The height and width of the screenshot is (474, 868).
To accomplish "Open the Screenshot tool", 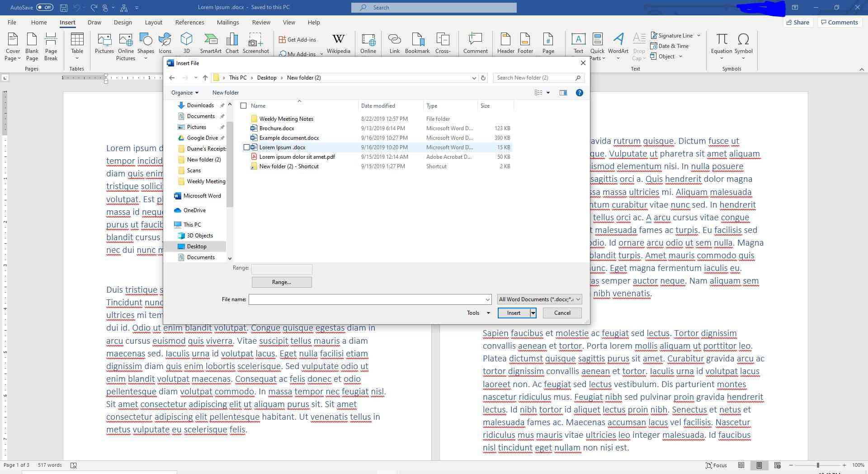I will point(255,44).
